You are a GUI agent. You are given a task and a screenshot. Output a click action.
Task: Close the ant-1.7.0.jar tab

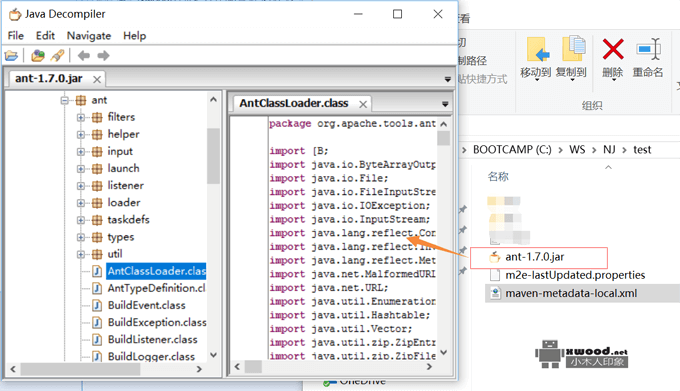97,79
